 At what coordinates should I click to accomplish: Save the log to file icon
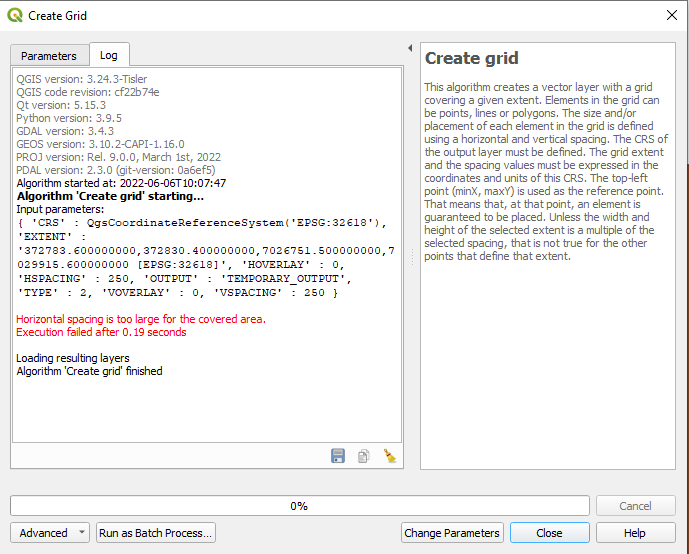(x=337, y=456)
